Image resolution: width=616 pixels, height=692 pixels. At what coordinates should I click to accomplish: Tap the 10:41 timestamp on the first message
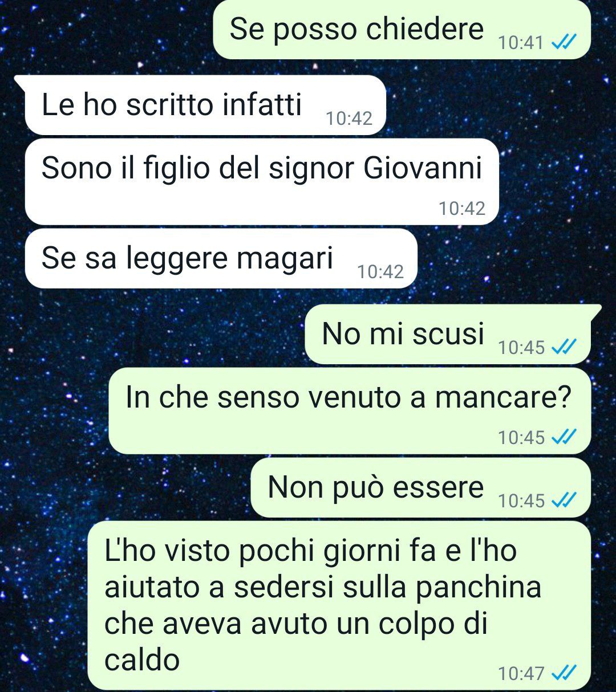[x=520, y=43]
